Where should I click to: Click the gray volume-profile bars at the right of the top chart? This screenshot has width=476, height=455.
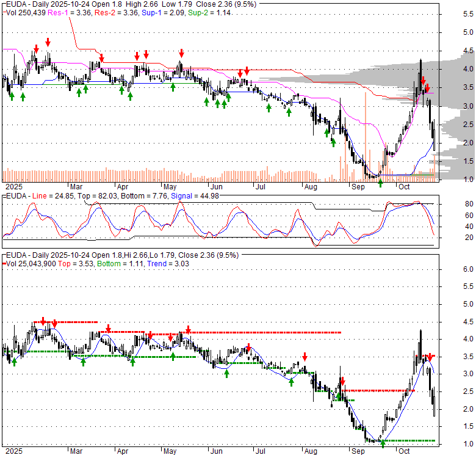click(452, 79)
